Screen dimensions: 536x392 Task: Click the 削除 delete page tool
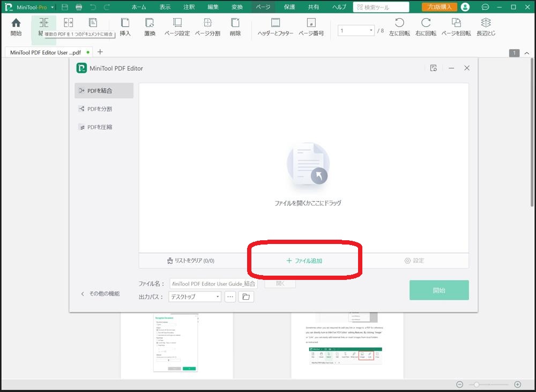point(235,27)
